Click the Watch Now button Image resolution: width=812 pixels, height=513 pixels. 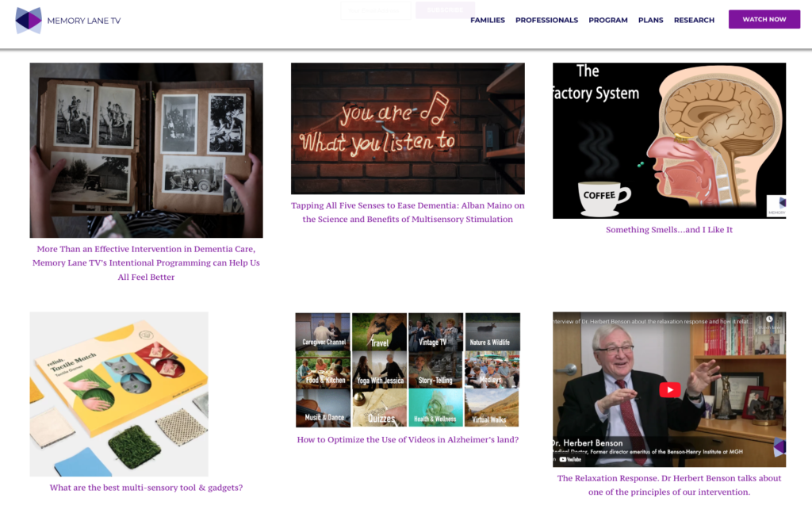coord(764,19)
